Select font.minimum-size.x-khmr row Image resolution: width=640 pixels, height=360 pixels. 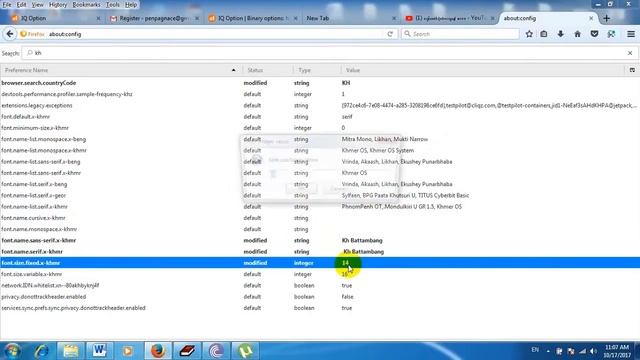[x=320, y=128]
